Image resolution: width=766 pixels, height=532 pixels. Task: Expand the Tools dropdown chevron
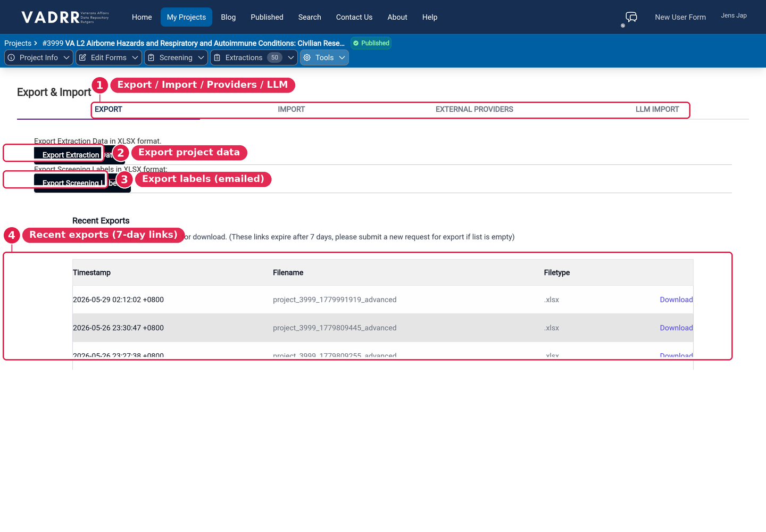point(342,57)
